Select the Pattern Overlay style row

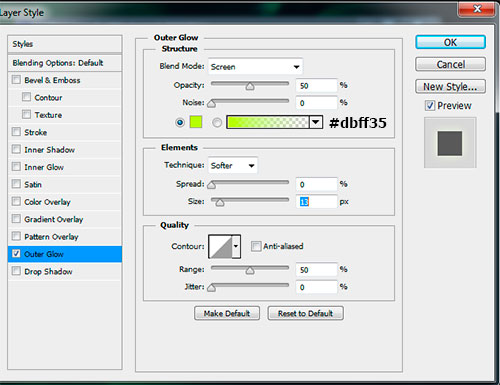click(65, 237)
